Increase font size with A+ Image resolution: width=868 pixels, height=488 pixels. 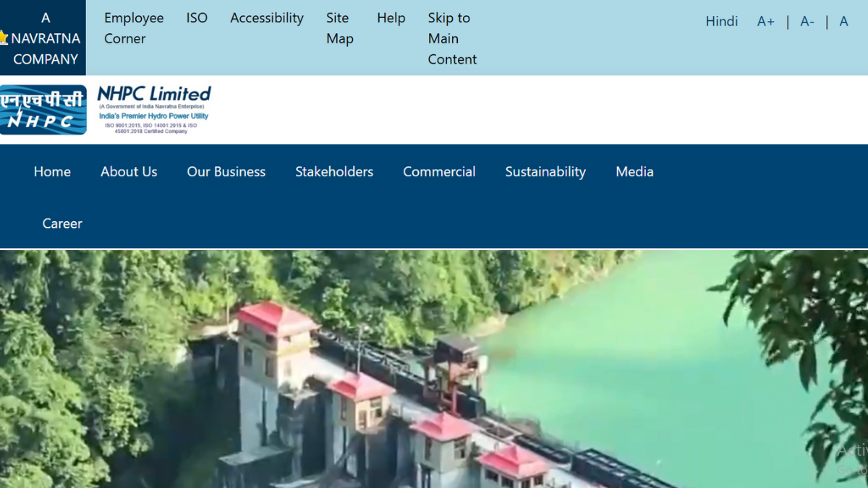click(x=765, y=22)
